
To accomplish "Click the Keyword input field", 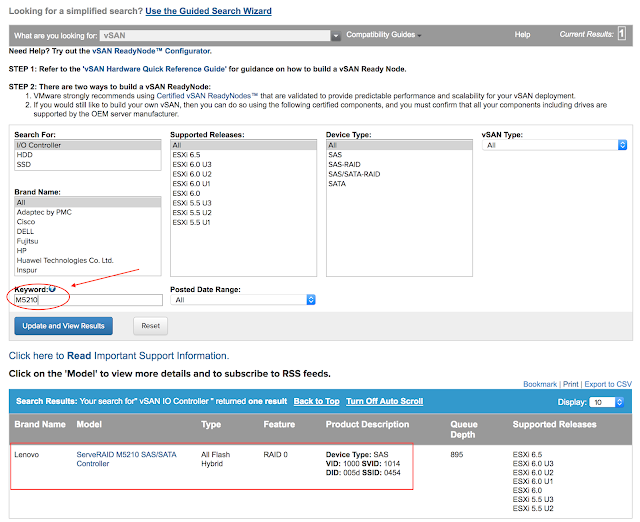I will 88,300.
